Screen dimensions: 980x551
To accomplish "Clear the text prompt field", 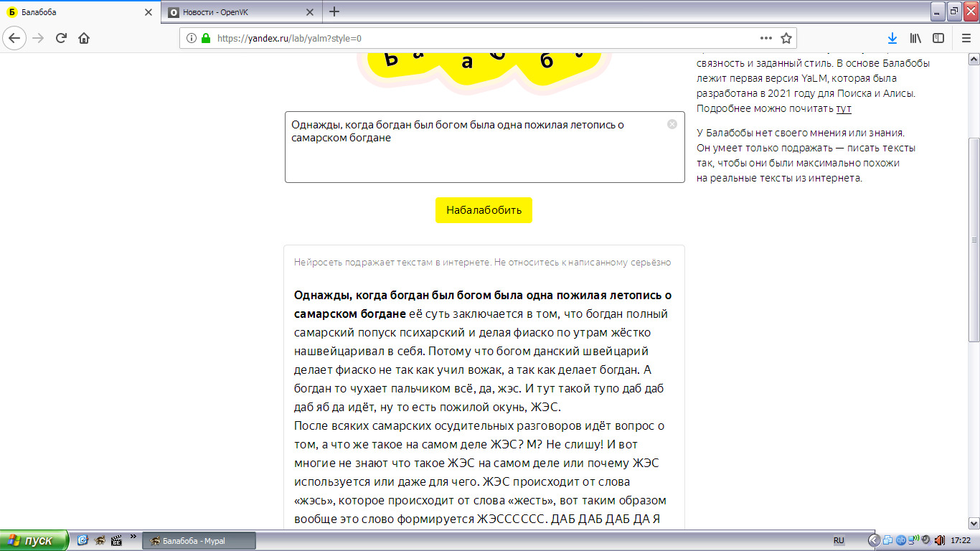I will coord(672,124).
